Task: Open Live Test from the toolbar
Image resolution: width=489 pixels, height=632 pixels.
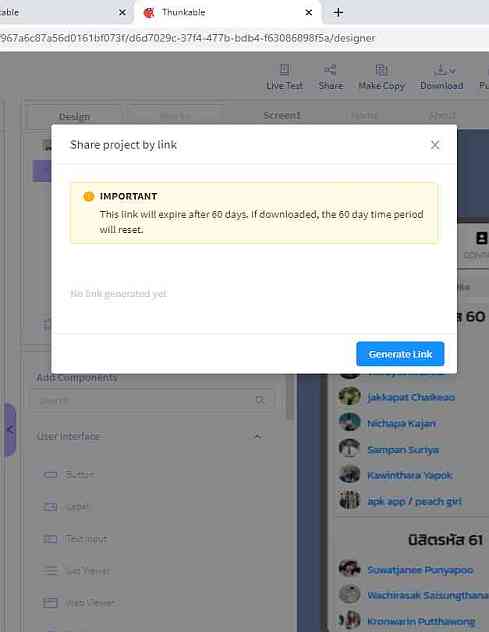Action: pos(284,77)
